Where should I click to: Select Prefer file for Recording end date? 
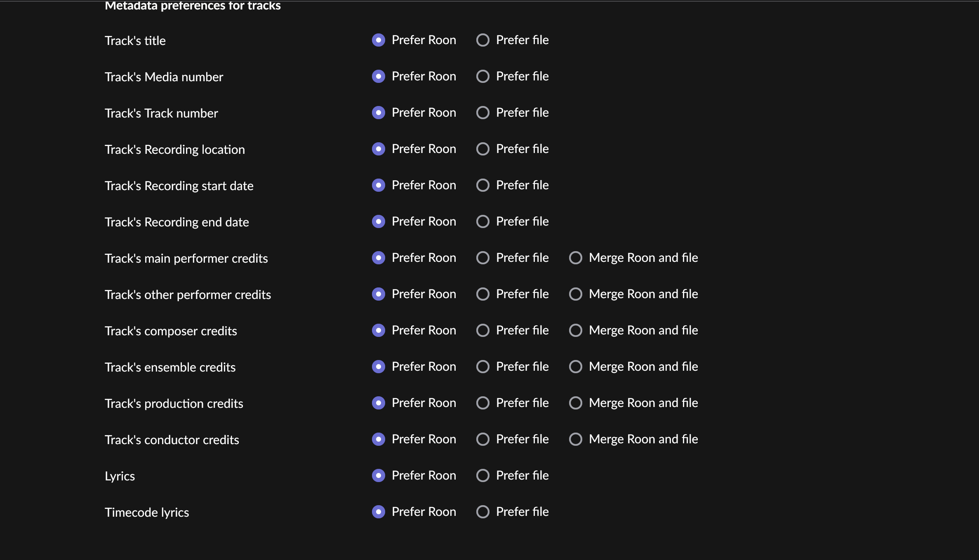483,221
